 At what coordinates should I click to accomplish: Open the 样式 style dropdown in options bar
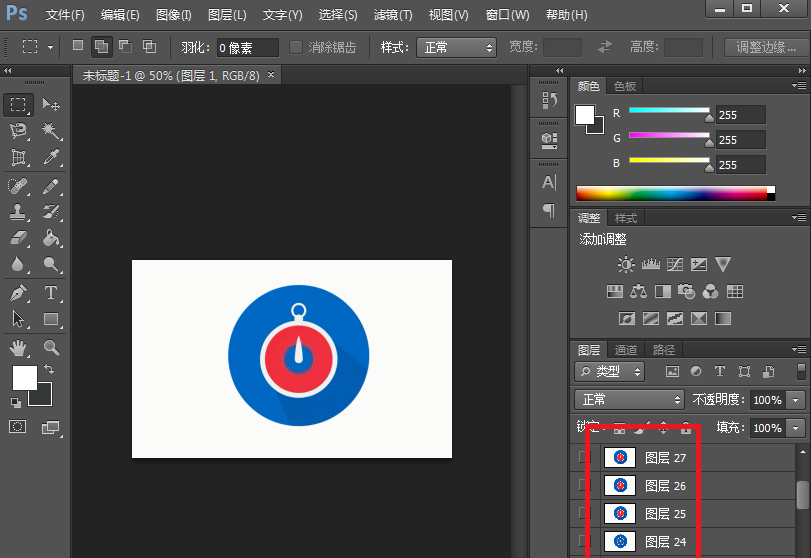point(456,47)
